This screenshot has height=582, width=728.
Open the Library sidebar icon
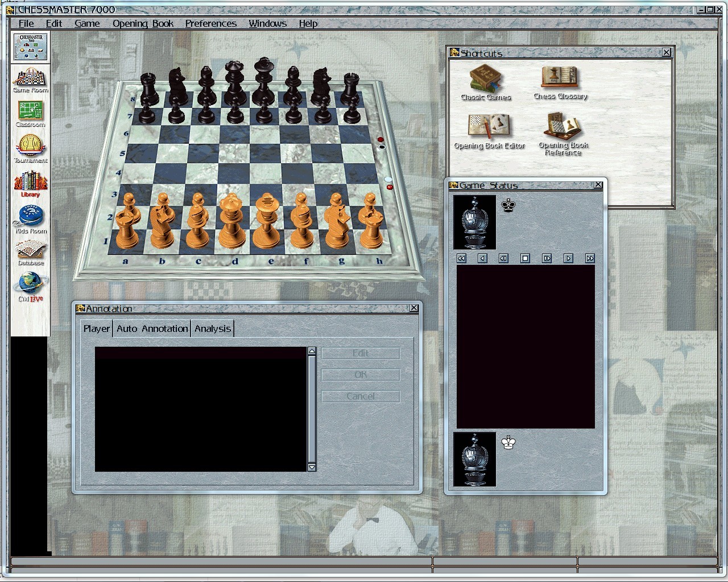coord(31,184)
